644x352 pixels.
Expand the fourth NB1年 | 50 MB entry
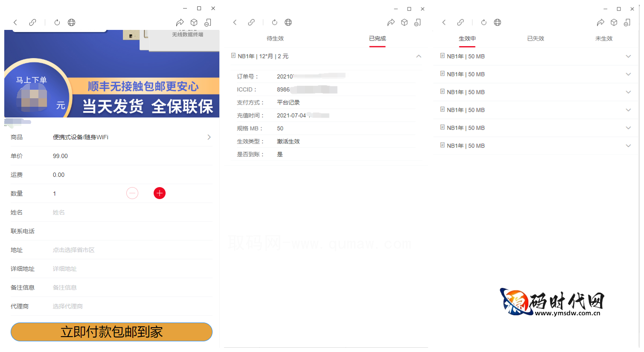pos(628,110)
